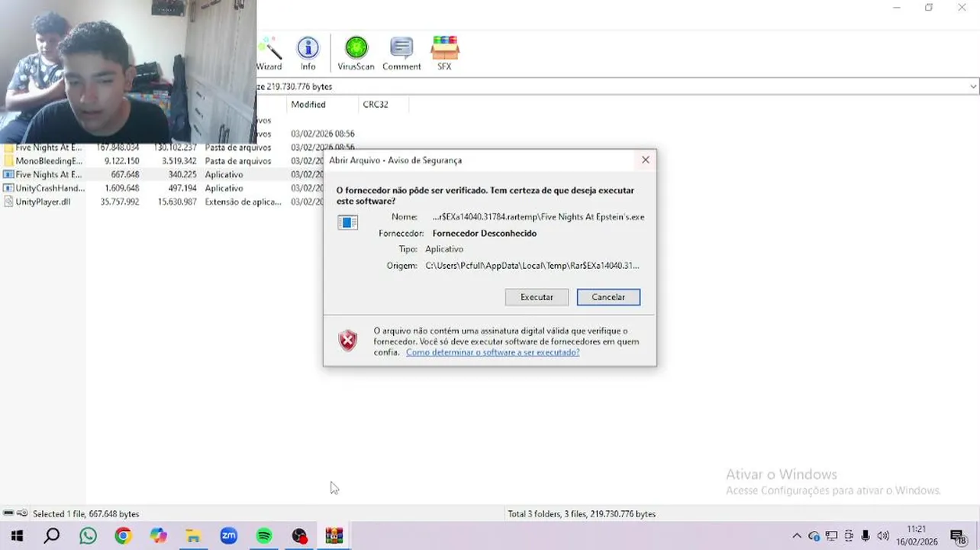Minimize the WinRAR window

tap(897, 8)
